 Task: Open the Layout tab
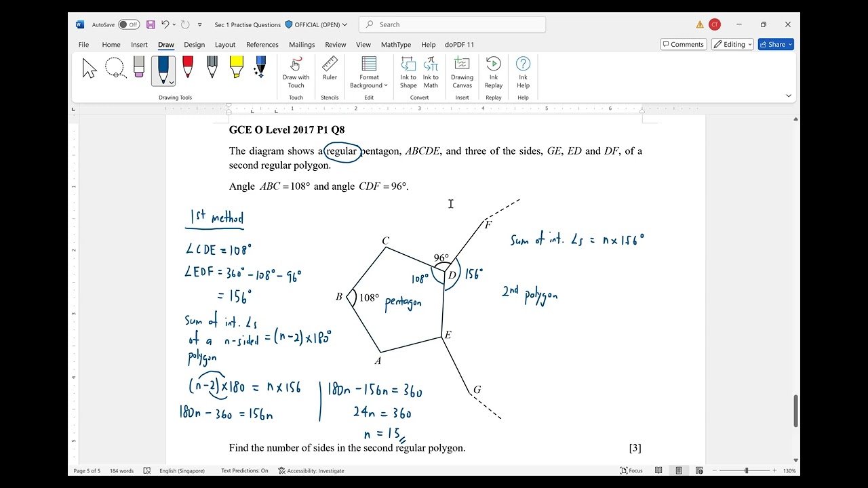[x=225, y=45]
